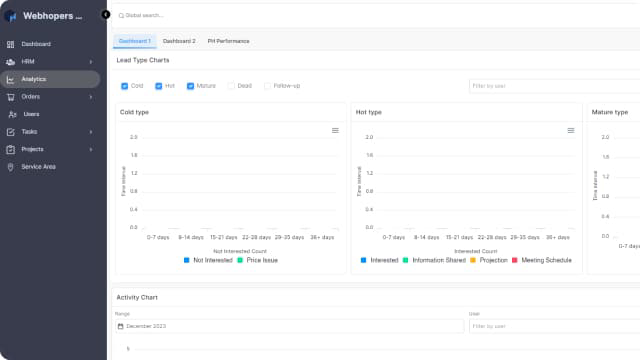The image size is (640, 360).
Task: Toggle the Hot lead type checkbox
Action: [159, 86]
